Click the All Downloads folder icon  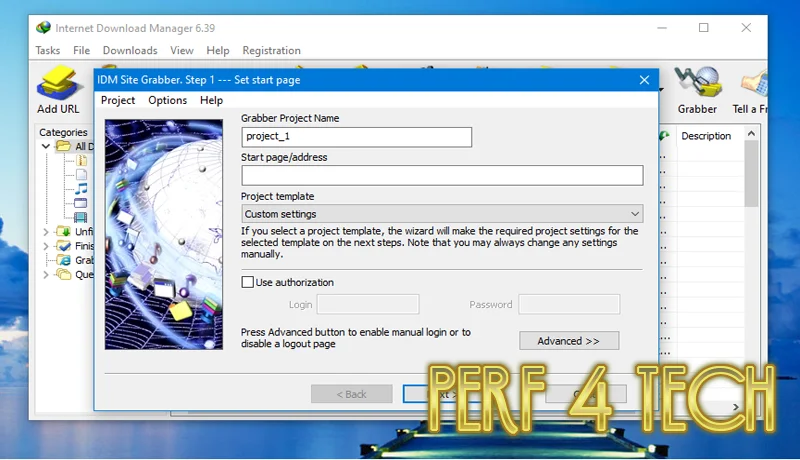(x=64, y=147)
